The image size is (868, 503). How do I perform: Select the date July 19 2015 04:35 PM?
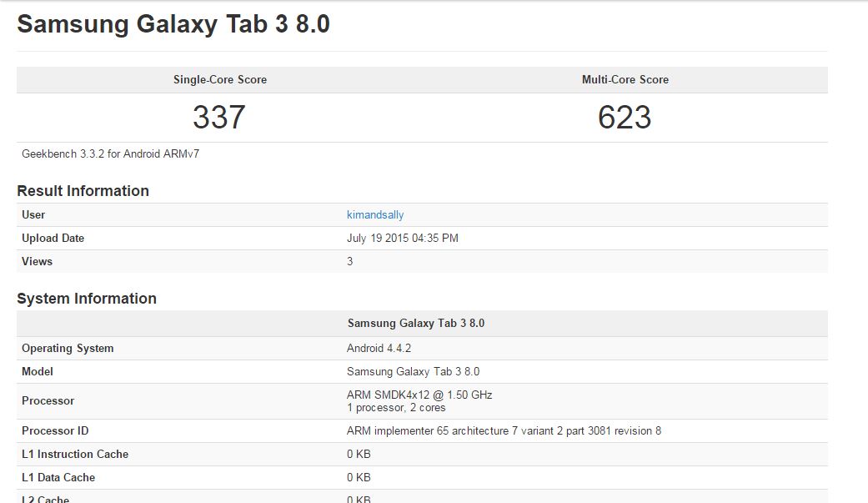click(x=403, y=239)
